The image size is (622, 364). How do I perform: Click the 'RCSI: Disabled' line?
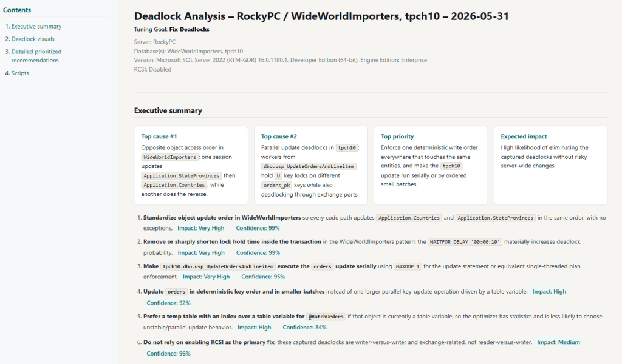(x=152, y=69)
